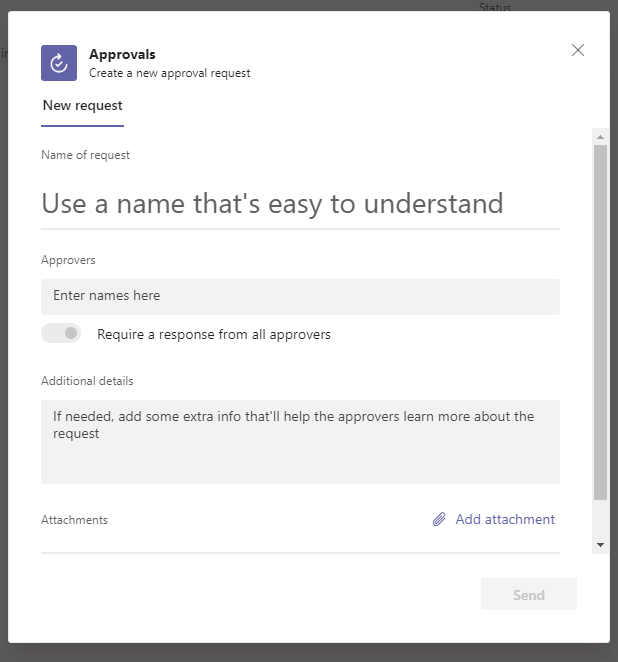Click the paperclip attachment icon

point(439,520)
